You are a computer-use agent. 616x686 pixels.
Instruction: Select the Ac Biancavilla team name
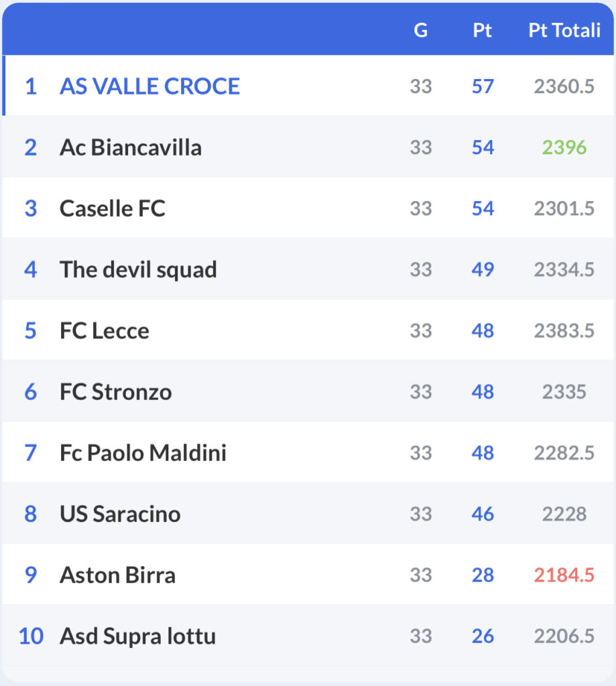131,147
